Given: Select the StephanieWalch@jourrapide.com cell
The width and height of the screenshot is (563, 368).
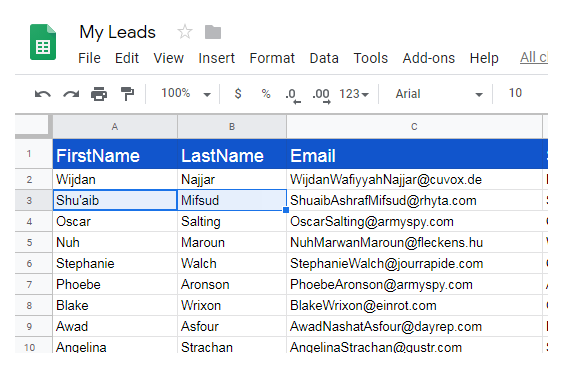Looking at the screenshot, I should coord(414,263).
